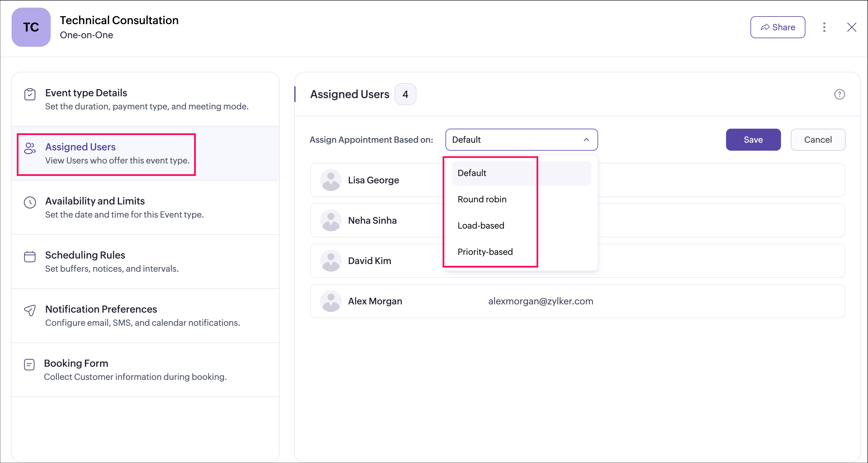
Task: Select Round robin from the list
Action: [x=482, y=199]
